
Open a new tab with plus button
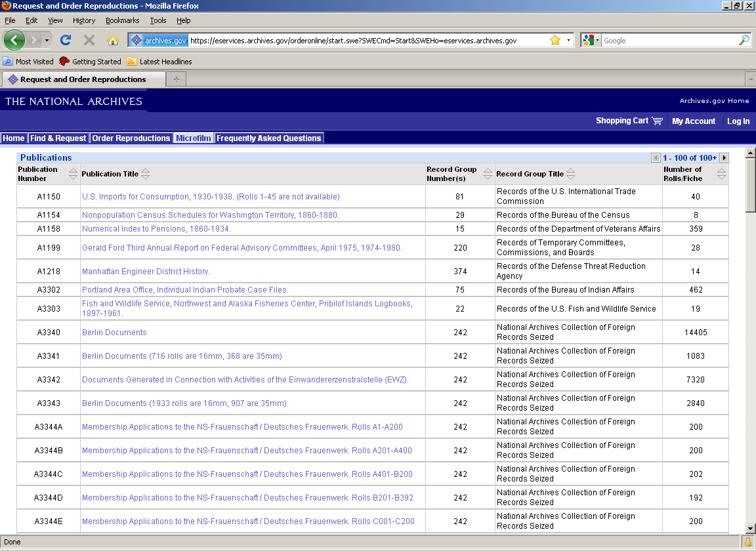click(x=177, y=79)
